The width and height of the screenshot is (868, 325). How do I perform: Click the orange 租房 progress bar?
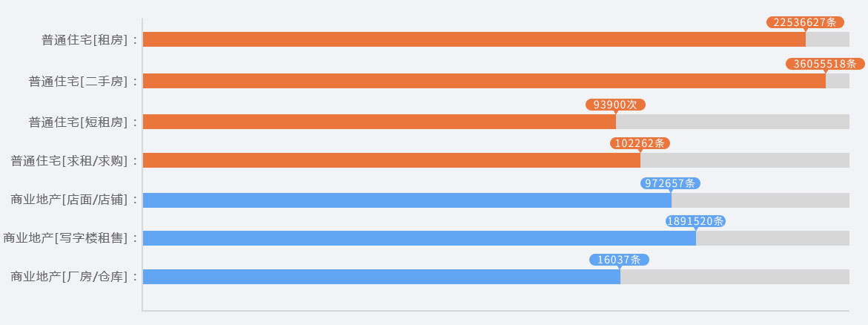tap(474, 39)
